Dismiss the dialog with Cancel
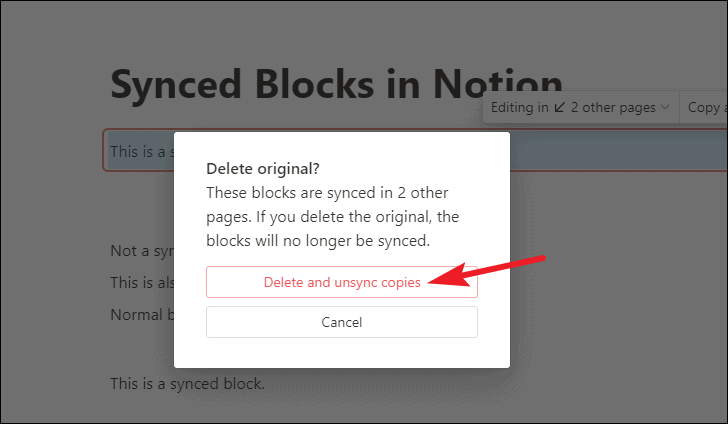The height and width of the screenshot is (424, 728). click(342, 322)
